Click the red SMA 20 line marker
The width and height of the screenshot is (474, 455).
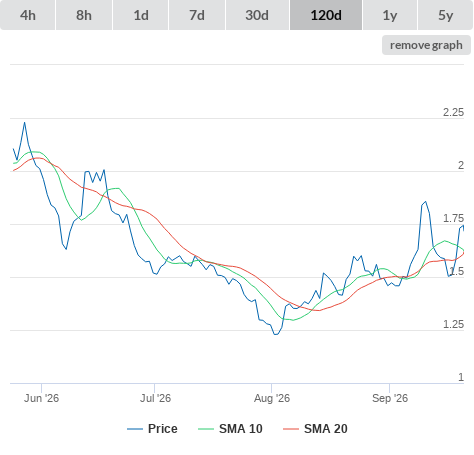(291, 429)
